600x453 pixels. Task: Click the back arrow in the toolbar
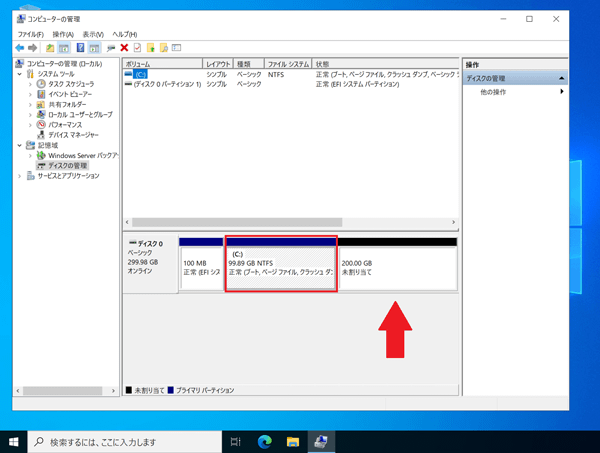tap(19, 47)
